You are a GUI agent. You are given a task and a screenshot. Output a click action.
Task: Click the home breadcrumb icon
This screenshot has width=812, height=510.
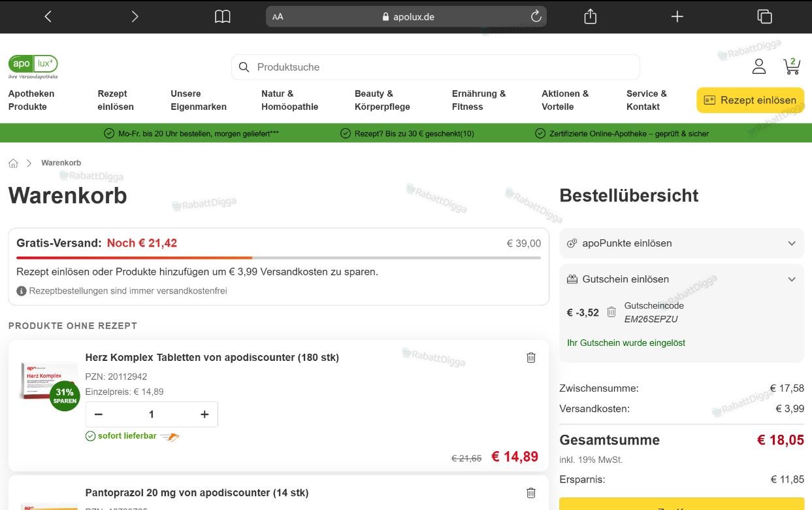tap(13, 163)
